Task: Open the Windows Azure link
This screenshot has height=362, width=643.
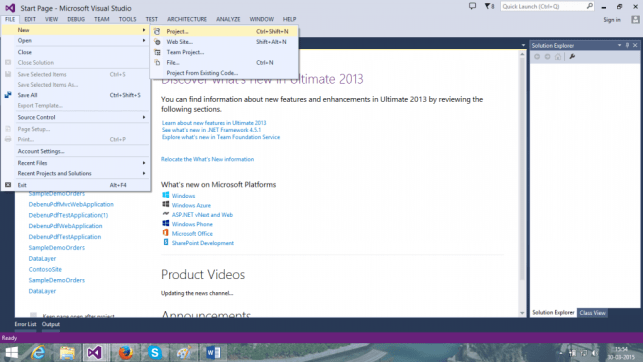Action: (x=191, y=205)
